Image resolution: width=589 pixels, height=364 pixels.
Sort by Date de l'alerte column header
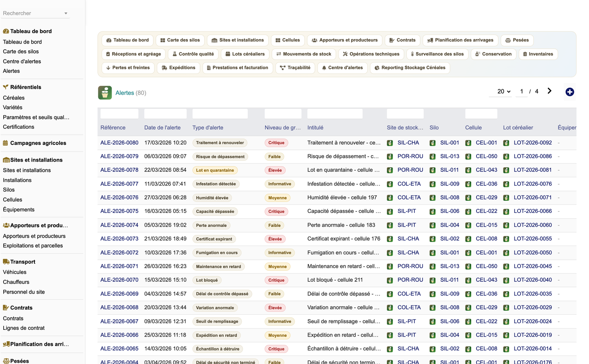click(x=162, y=128)
